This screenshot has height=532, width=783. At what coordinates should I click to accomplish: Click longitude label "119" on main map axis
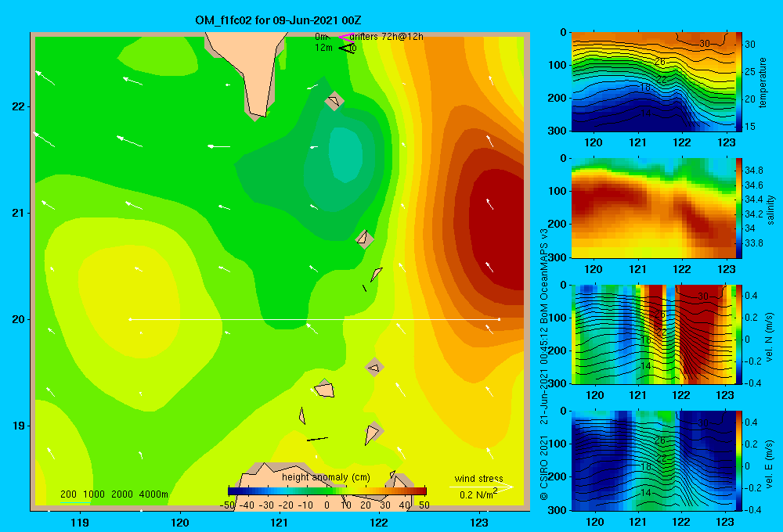coord(80,523)
